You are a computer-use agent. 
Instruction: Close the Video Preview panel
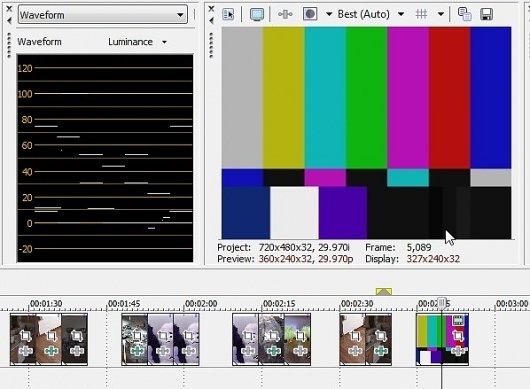click(x=212, y=9)
